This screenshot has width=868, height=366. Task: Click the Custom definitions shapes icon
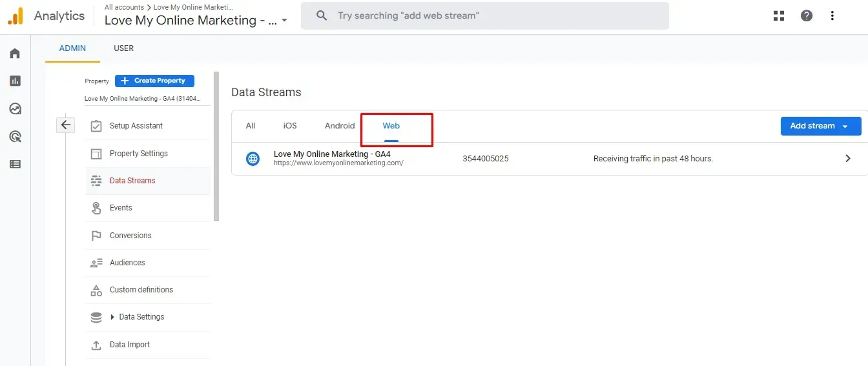(x=96, y=290)
